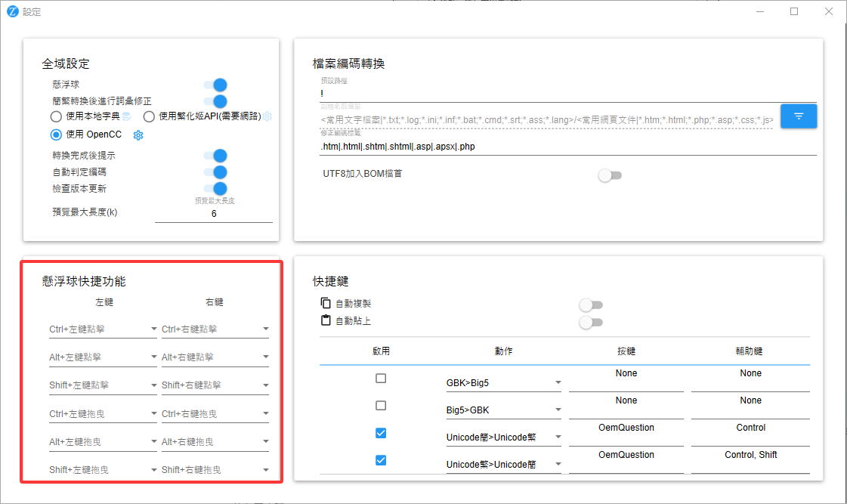Open OpenCC settings gear icon

[x=138, y=135]
